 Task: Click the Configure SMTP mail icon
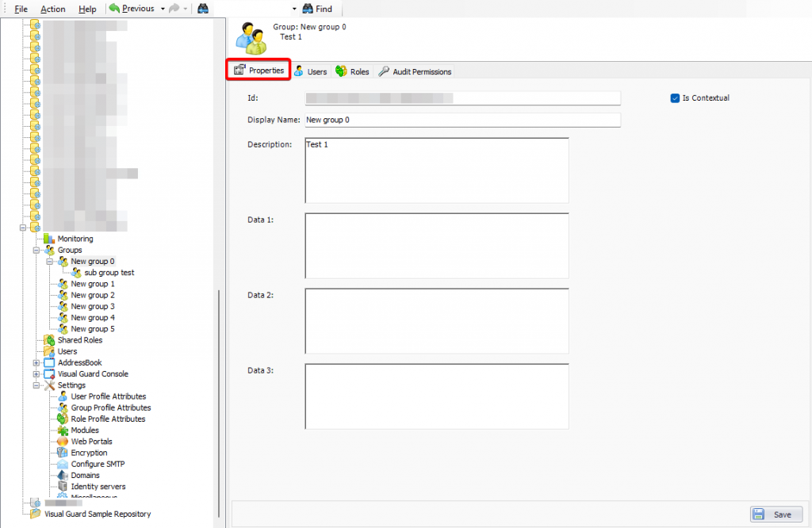click(x=63, y=465)
